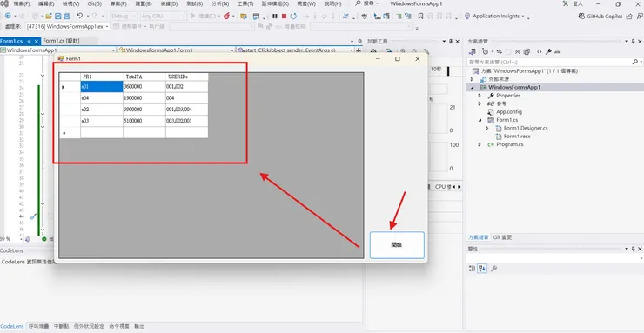Screen dimensions: 644x333
Task: Click the Solution Explorer pending changes clock icon
Action: point(486,51)
